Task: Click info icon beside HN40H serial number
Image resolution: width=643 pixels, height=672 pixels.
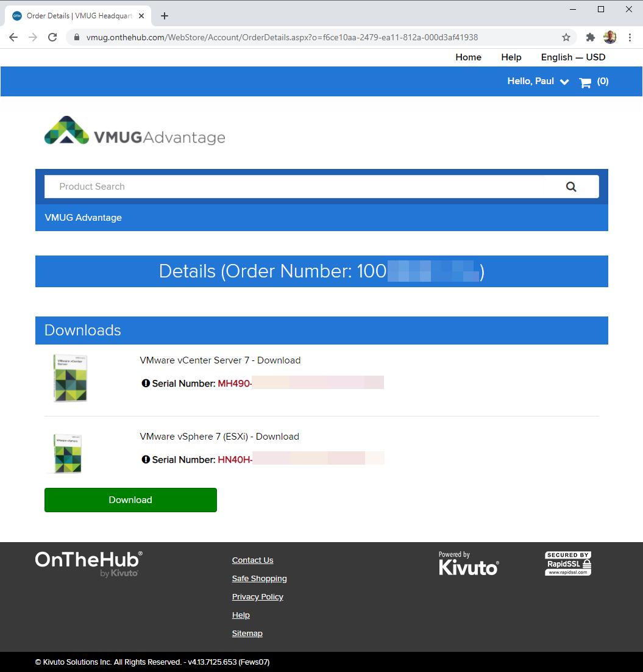Action: pyautogui.click(x=146, y=459)
